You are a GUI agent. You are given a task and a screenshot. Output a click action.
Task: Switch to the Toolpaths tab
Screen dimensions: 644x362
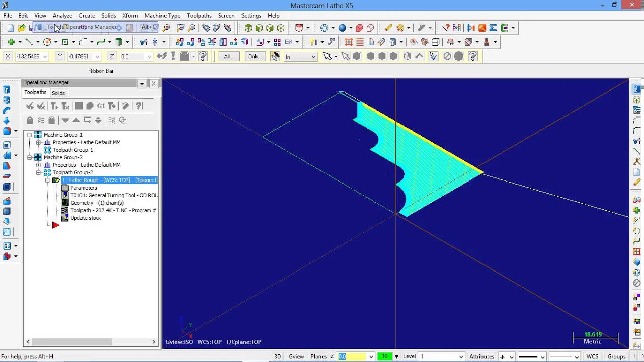pyautogui.click(x=35, y=92)
